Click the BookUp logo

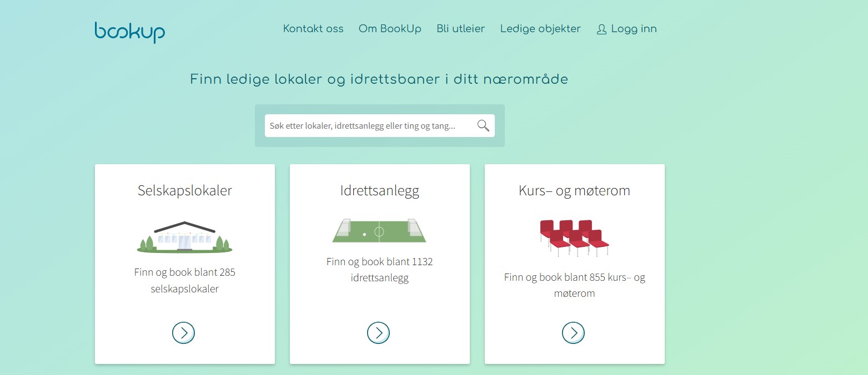[x=129, y=32]
